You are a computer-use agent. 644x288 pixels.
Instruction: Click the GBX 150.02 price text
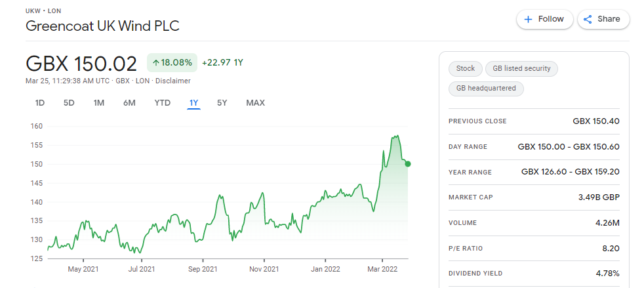click(x=81, y=64)
